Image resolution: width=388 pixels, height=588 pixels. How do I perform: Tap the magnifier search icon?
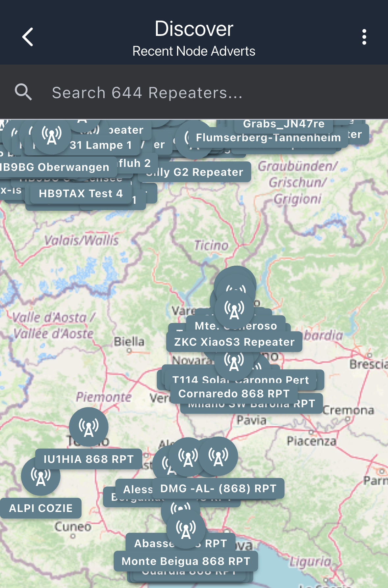[x=23, y=92]
